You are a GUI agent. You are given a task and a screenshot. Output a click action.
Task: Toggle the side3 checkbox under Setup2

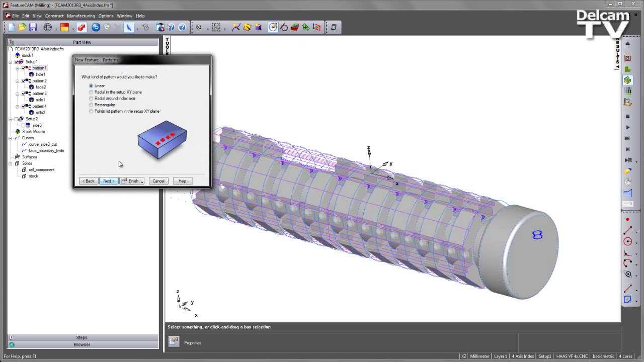click(23, 125)
